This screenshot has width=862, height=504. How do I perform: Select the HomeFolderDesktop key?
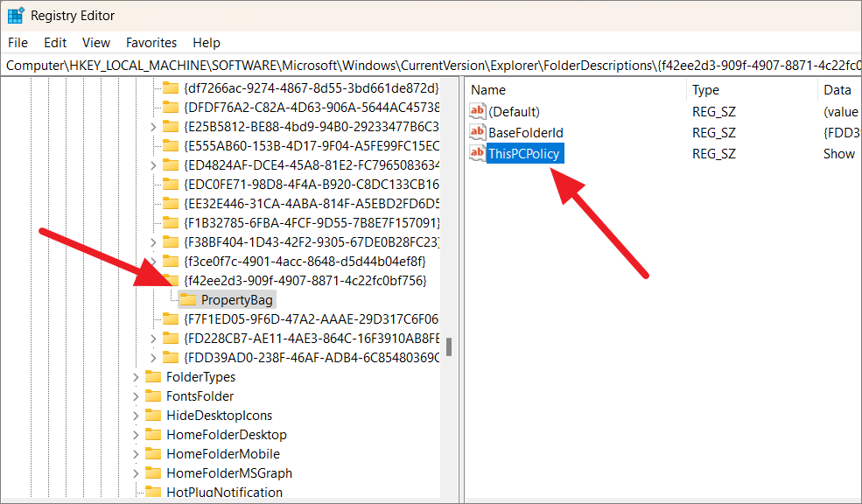[227, 435]
